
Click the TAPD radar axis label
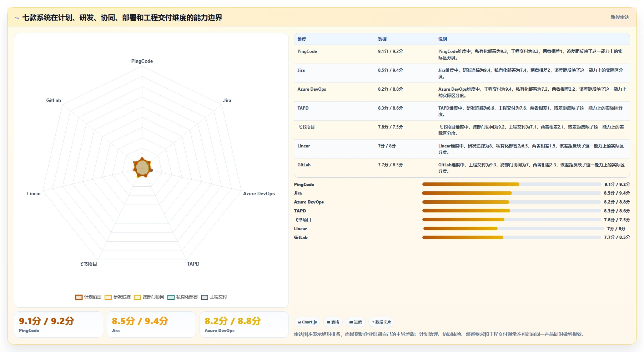point(193,264)
